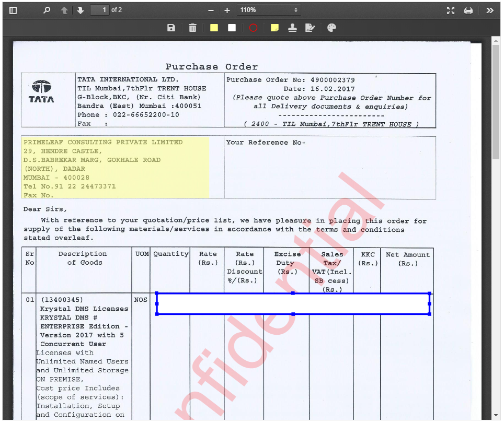Click the page number input field
The height and width of the screenshot is (423, 504).
click(x=100, y=10)
